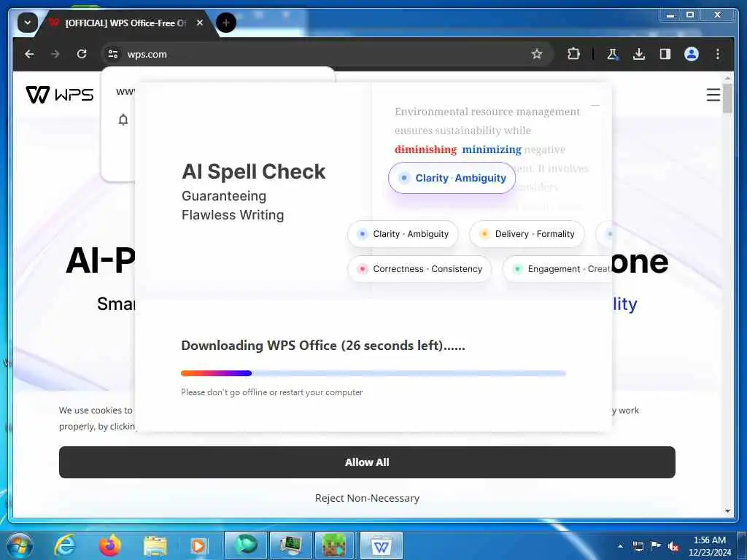The image size is (747, 560).
Task: Select the [OFFICIAL] WPS Office tab
Action: click(x=125, y=23)
